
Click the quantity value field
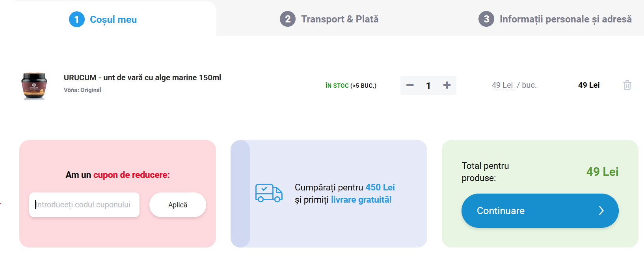point(428,85)
